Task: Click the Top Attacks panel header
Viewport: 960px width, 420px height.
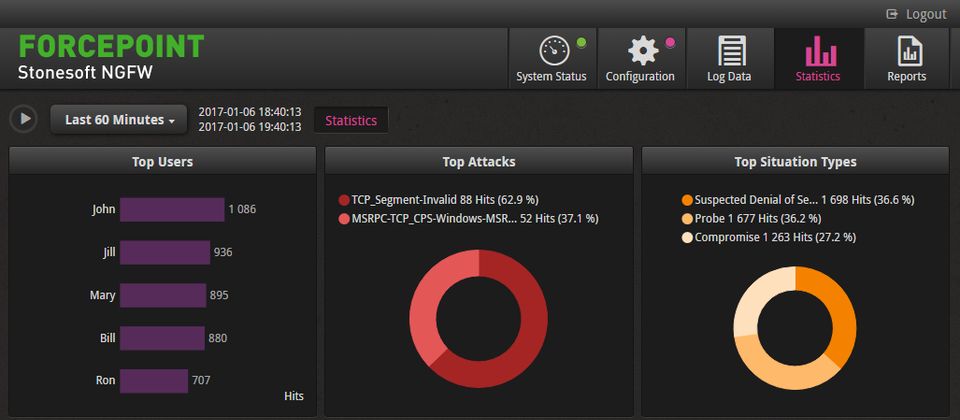Action: click(479, 161)
